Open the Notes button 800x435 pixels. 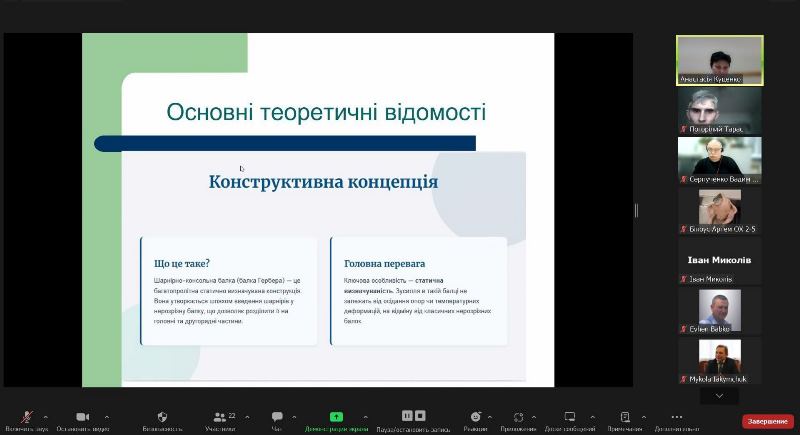[625, 417]
